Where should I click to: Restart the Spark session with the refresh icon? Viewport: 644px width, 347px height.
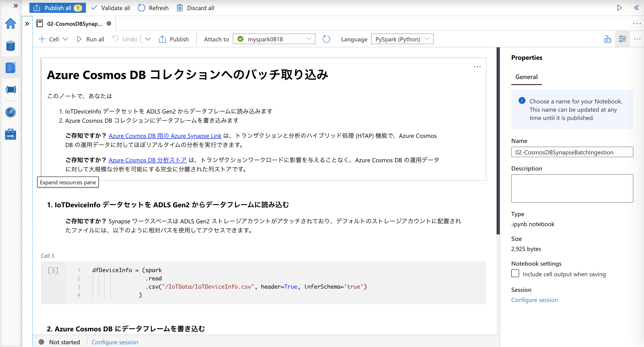326,39
